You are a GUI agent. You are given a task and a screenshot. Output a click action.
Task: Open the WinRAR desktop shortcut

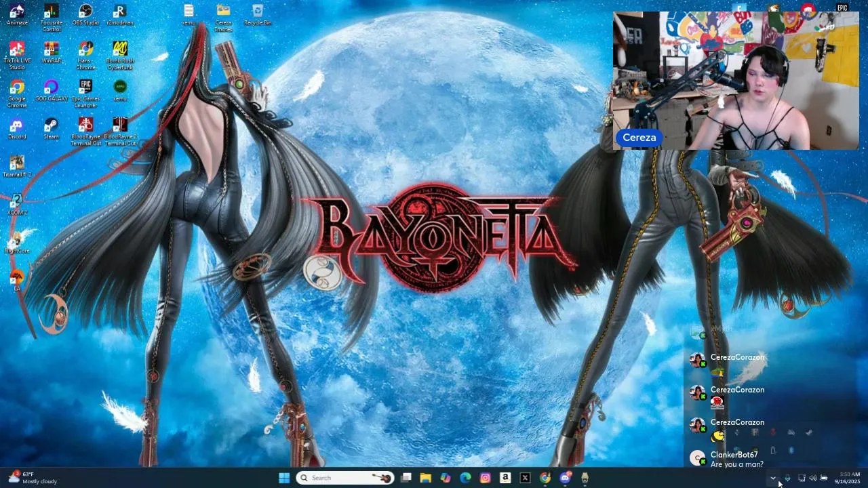click(x=51, y=53)
